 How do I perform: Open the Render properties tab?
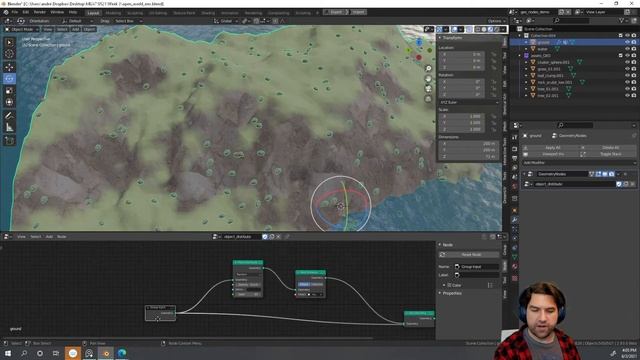(515, 148)
